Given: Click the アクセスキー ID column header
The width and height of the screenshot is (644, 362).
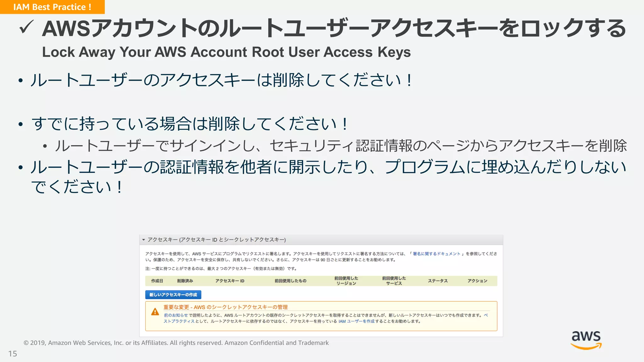Looking at the screenshot, I should 230,281.
